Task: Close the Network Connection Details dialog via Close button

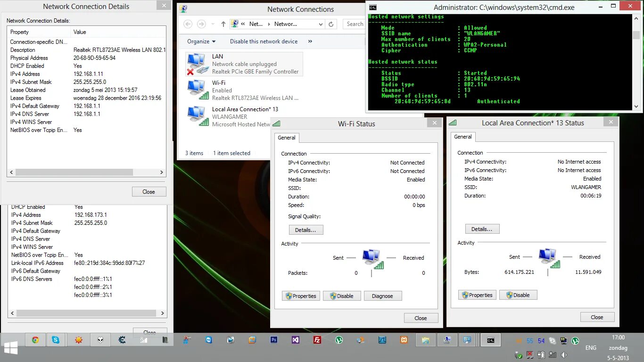Action: coord(149,192)
